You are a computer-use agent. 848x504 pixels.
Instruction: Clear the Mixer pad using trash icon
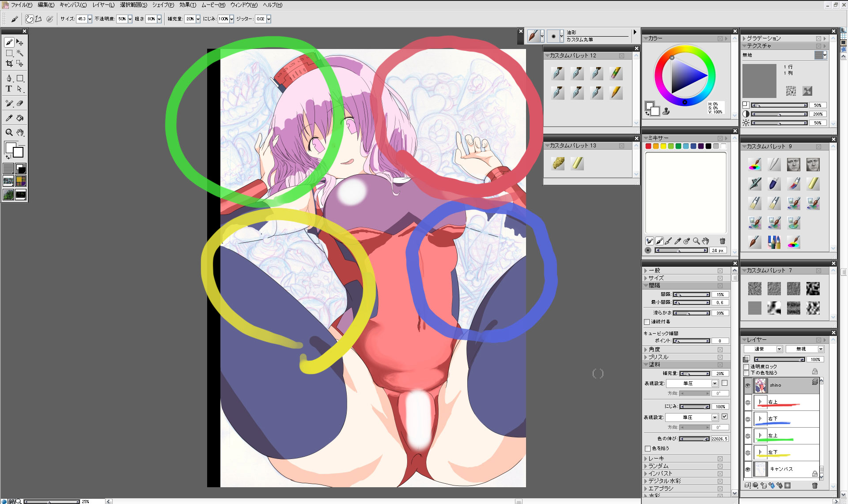(x=723, y=241)
